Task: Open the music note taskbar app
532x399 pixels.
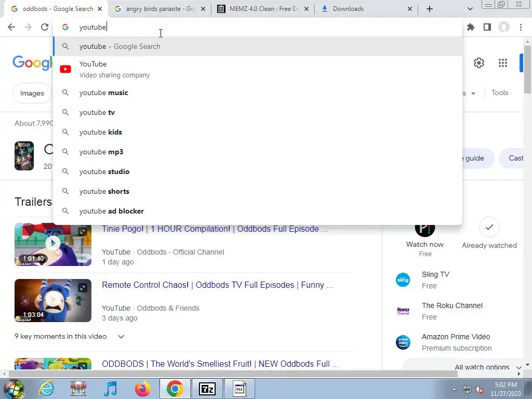Action: tap(110, 389)
